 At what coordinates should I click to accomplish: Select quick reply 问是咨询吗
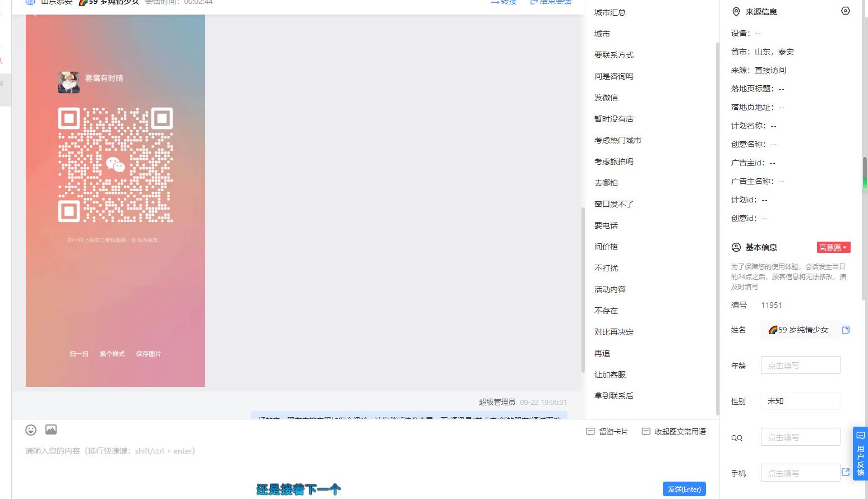click(614, 76)
